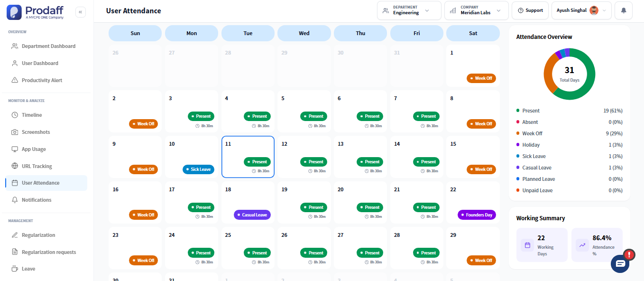Click the Working Days calendar icon

point(527,245)
